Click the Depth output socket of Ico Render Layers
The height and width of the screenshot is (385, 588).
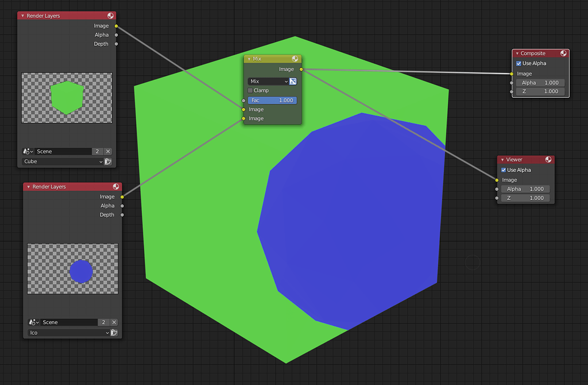point(122,215)
